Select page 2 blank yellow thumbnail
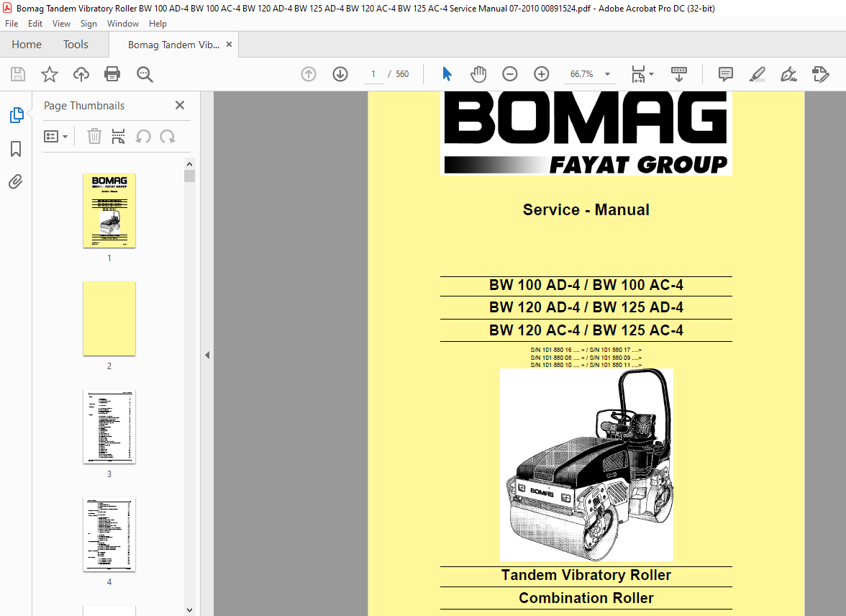Viewport: 846px width, 616px height. pyautogui.click(x=109, y=319)
